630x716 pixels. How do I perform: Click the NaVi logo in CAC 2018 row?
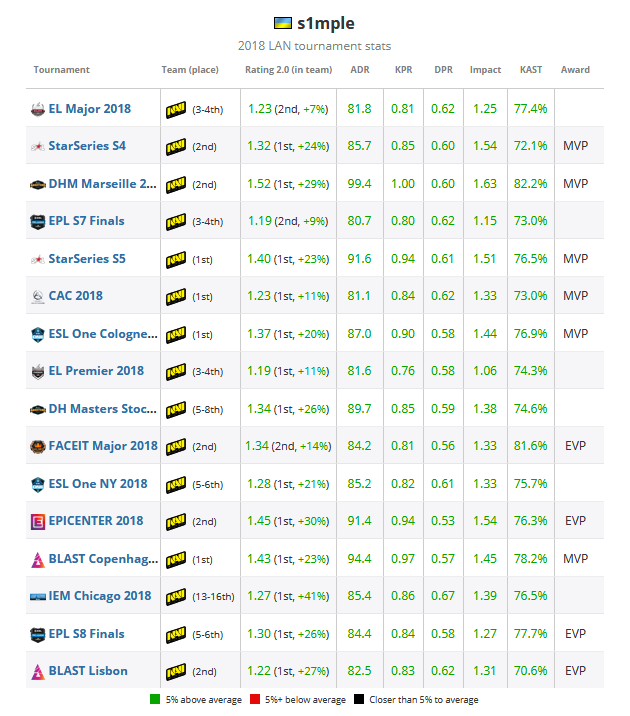point(176,296)
